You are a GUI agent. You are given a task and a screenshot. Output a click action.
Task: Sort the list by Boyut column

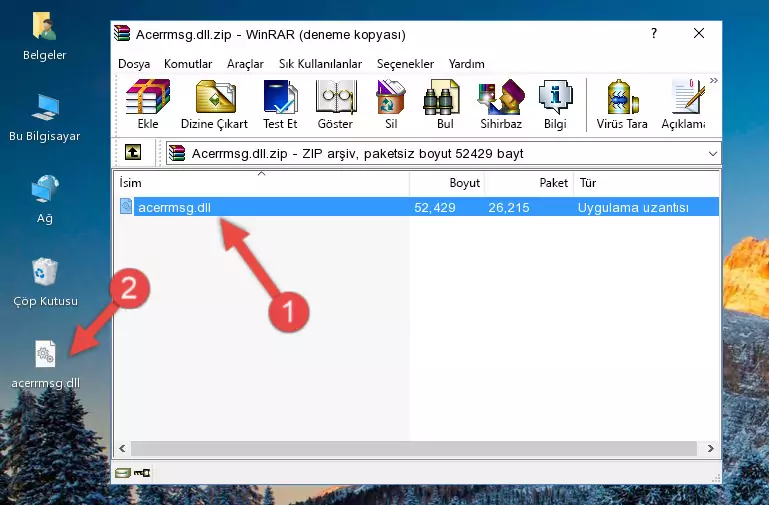[447, 182]
